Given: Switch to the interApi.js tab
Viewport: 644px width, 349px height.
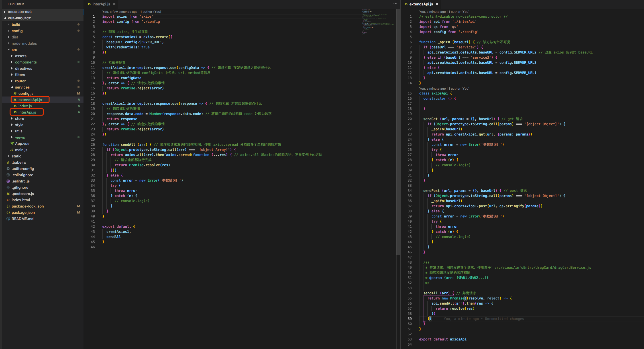Looking at the screenshot, I should [x=101, y=4].
